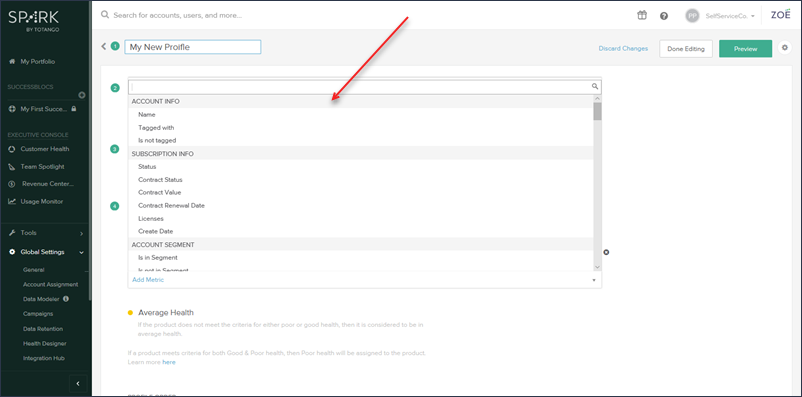Click the My New Proifle name field
The width and height of the screenshot is (802, 397).
pos(193,47)
